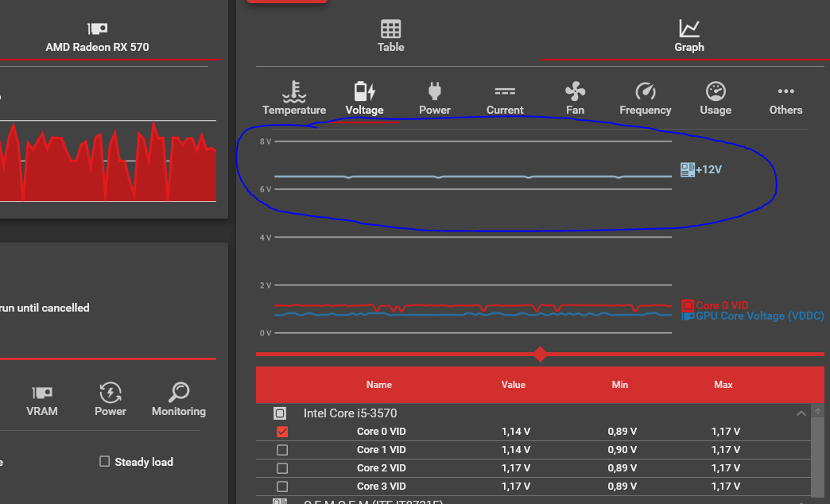Select the Voltage sensor category

tap(364, 99)
